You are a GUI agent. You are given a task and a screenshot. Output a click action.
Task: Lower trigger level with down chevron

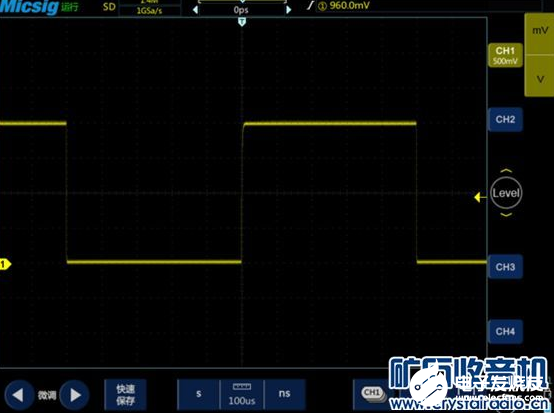tap(506, 215)
